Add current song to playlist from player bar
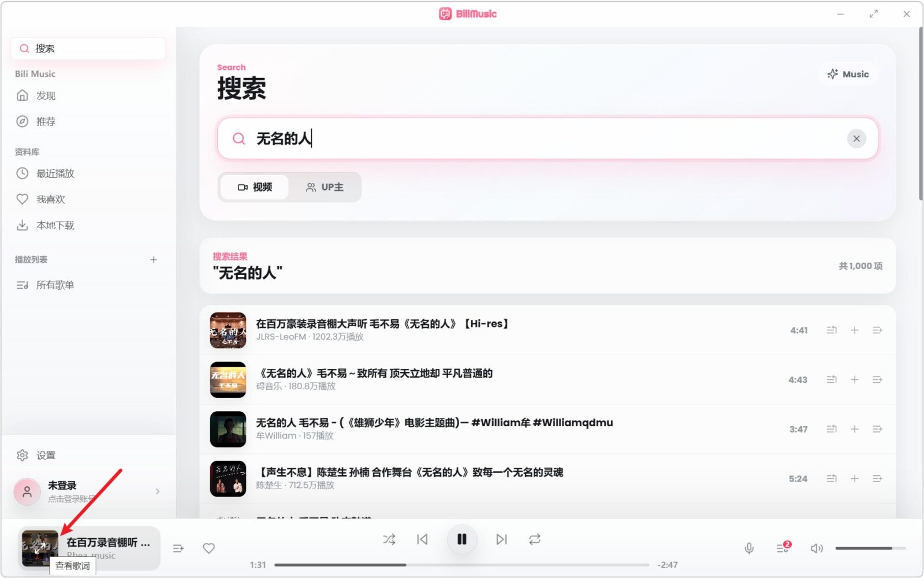 [x=178, y=549]
